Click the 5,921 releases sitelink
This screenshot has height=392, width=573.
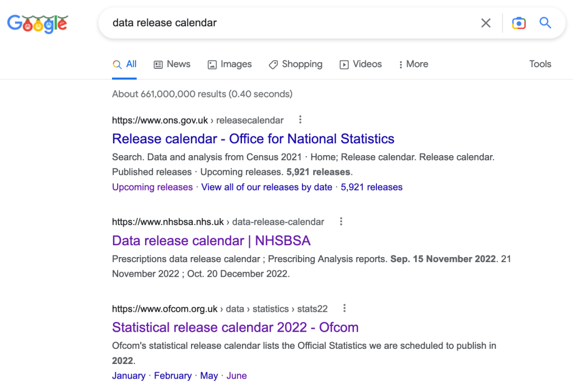coord(371,187)
